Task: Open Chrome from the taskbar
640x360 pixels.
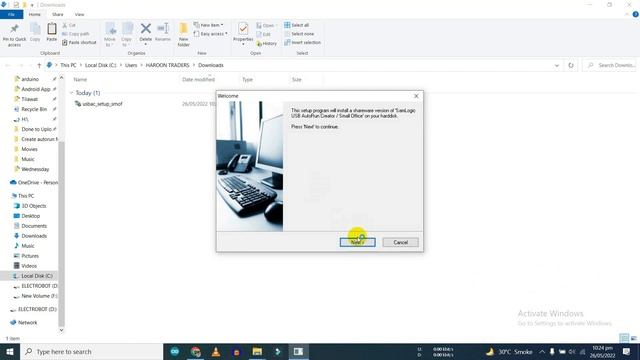Action: click(x=196, y=351)
